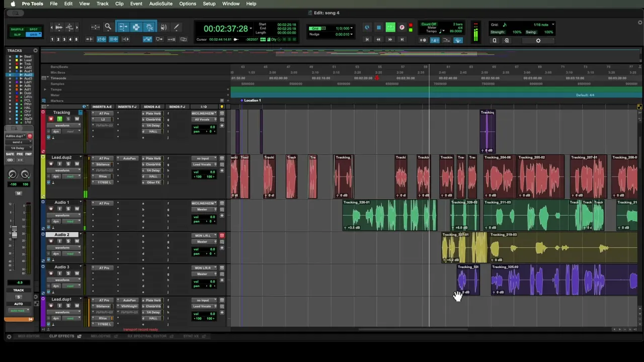The width and height of the screenshot is (644, 362).
Task: Select the Grabber hand tool
Action: pyautogui.click(x=149, y=27)
